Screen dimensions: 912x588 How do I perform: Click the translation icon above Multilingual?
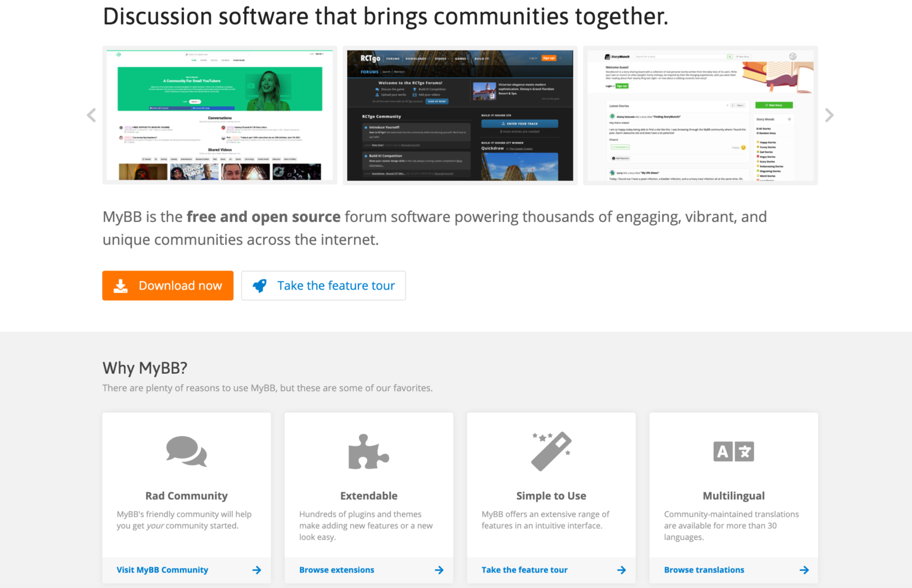(733, 451)
